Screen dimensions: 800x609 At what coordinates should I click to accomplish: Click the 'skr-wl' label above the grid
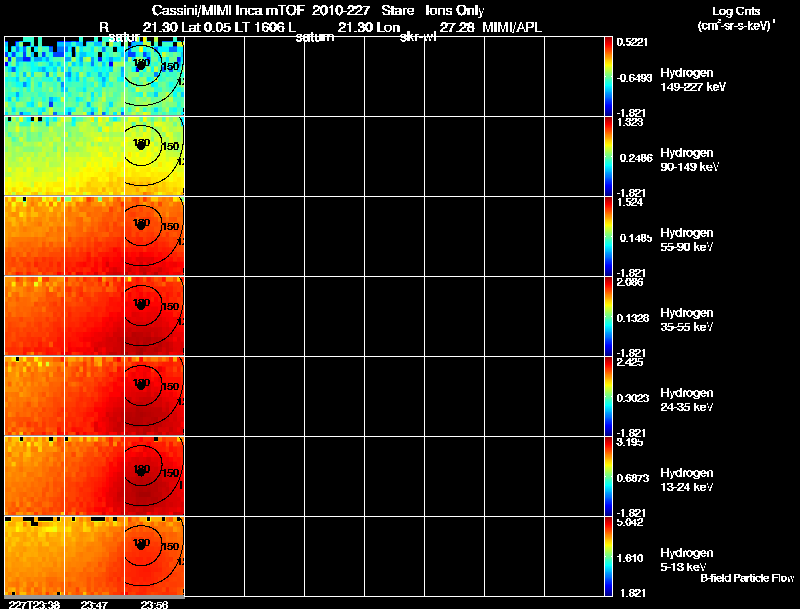[418, 37]
